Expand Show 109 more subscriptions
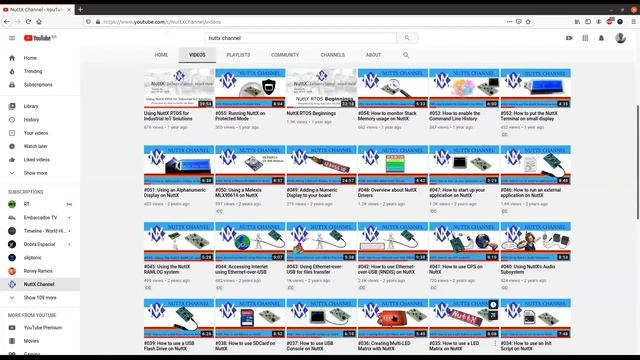 (40, 298)
